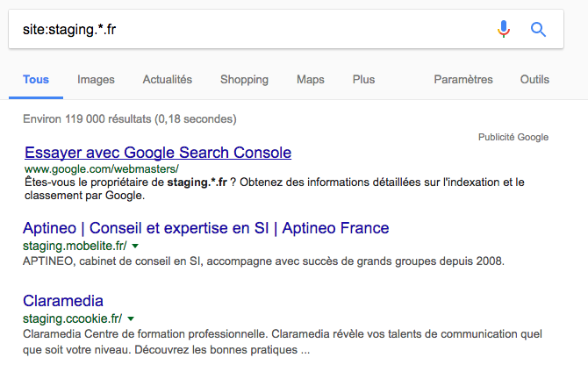Select the Tous tab
The width and height of the screenshot is (588, 372).
pos(36,80)
